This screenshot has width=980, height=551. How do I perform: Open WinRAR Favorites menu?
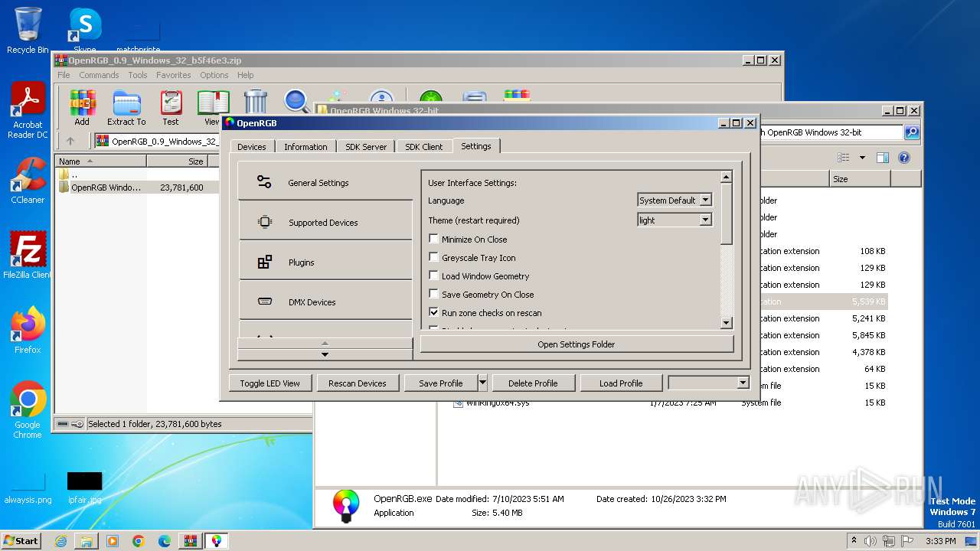click(174, 75)
